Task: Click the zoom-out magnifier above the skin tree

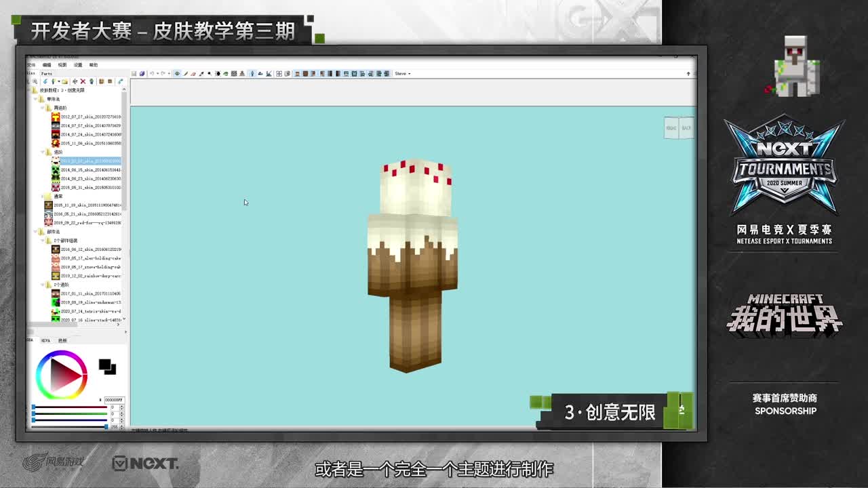Action: coord(28,81)
